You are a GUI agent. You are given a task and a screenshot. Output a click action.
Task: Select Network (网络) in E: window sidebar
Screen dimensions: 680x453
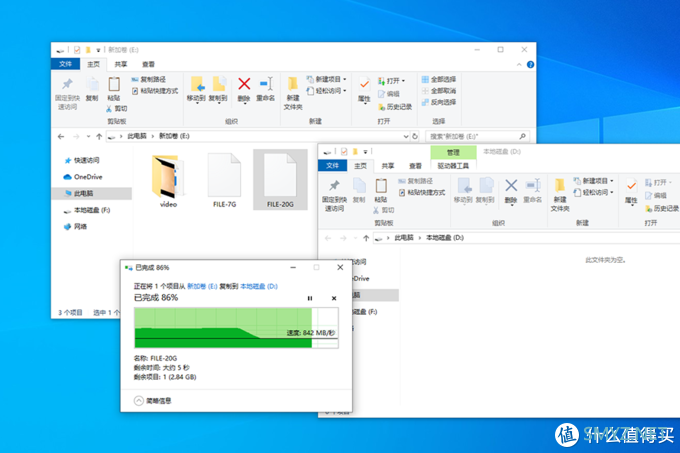coord(75,226)
